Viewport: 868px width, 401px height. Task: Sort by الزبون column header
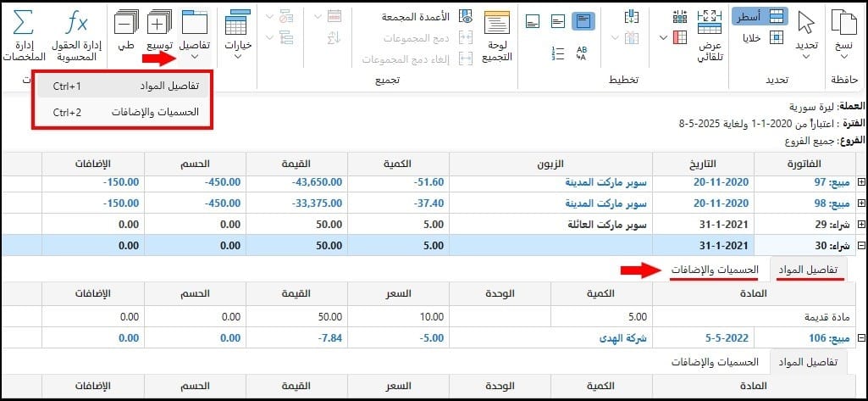[x=550, y=164]
